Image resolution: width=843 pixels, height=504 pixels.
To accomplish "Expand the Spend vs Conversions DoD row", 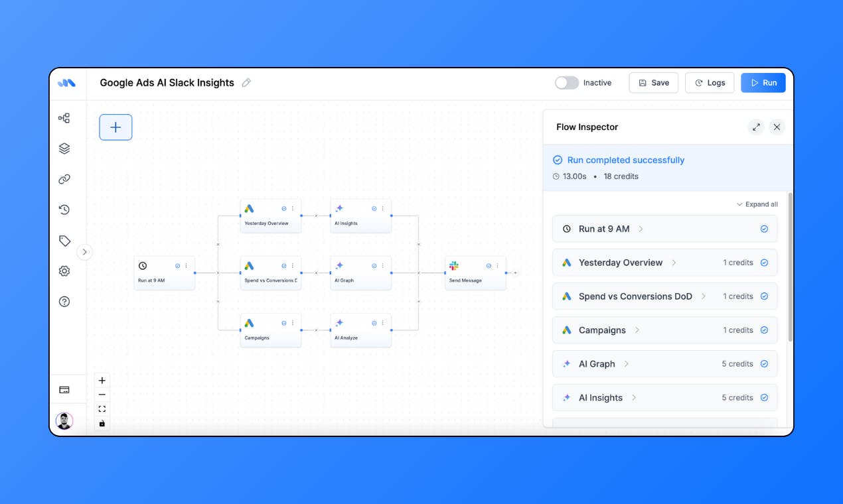I will (x=664, y=296).
